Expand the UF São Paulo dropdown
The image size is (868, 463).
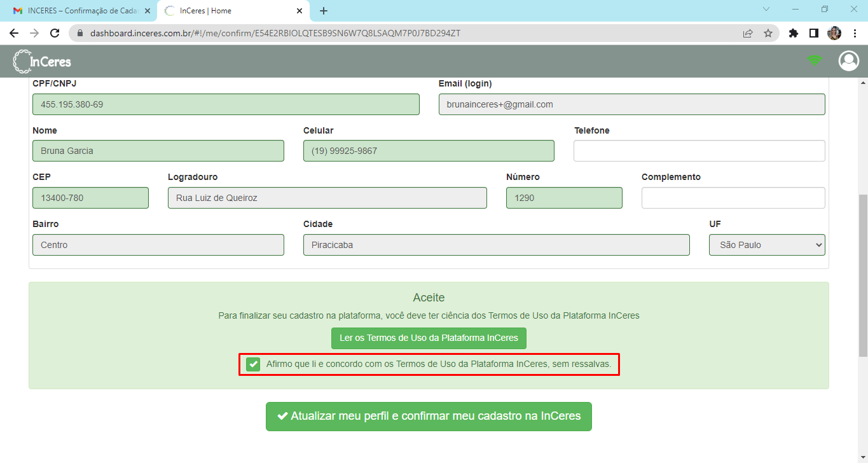click(767, 245)
